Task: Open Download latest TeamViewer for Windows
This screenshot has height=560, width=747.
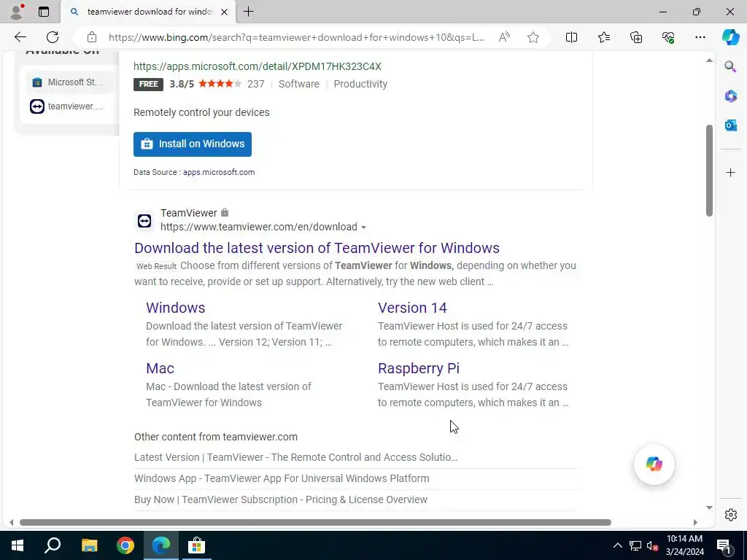Action: tap(317, 248)
